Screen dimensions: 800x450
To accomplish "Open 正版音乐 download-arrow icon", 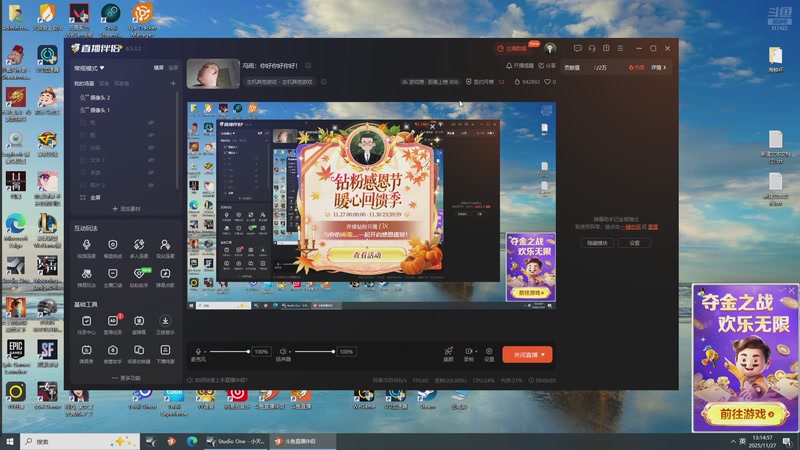I will pyautogui.click(x=165, y=321).
